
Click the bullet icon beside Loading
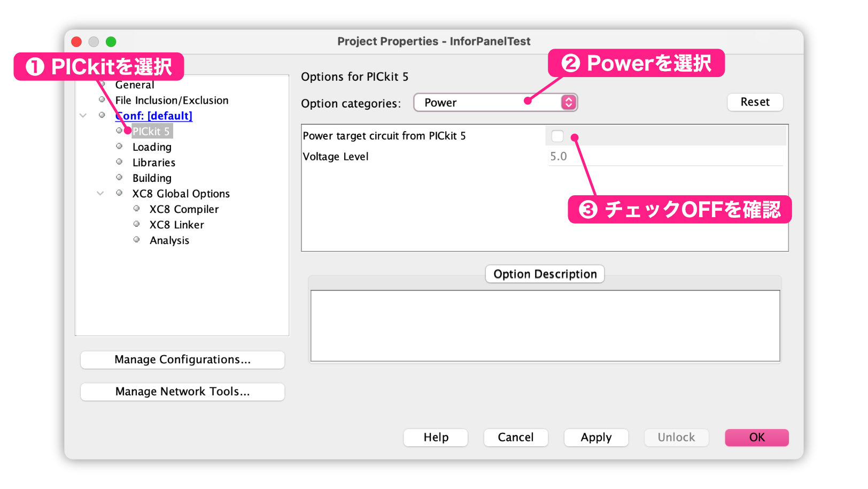click(119, 146)
